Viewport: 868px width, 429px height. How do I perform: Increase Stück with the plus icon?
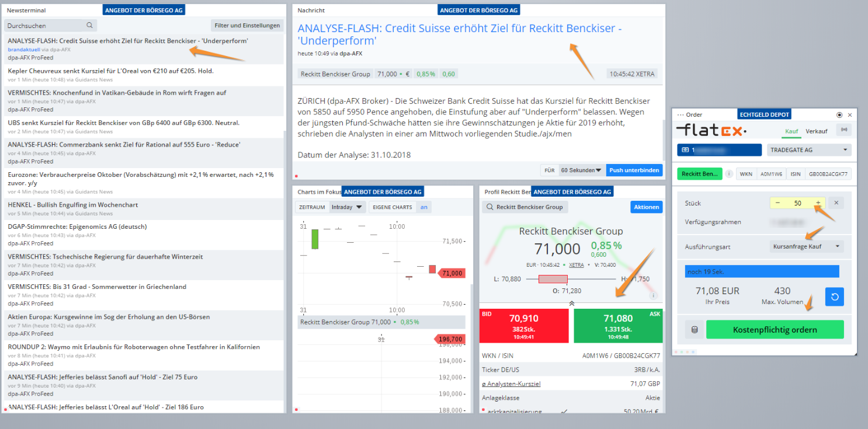pos(818,203)
